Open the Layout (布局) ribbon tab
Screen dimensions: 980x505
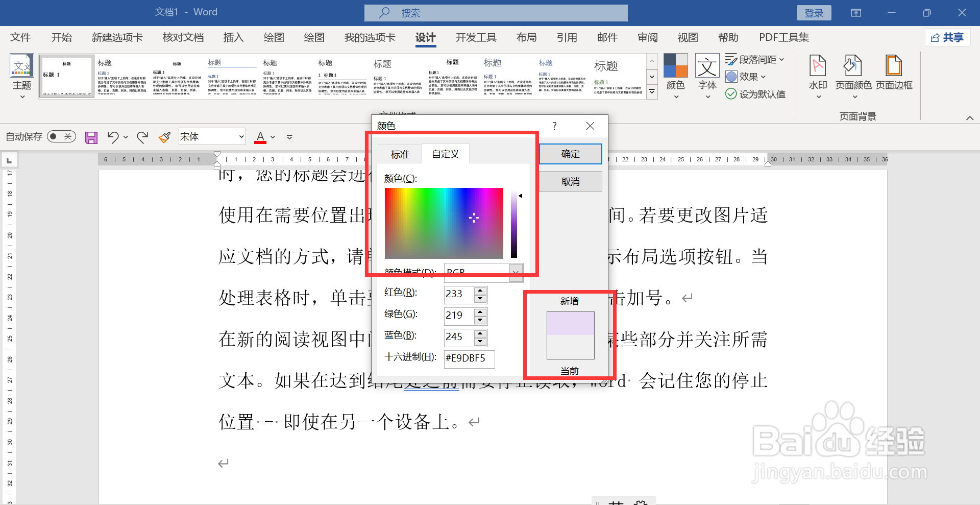point(526,37)
